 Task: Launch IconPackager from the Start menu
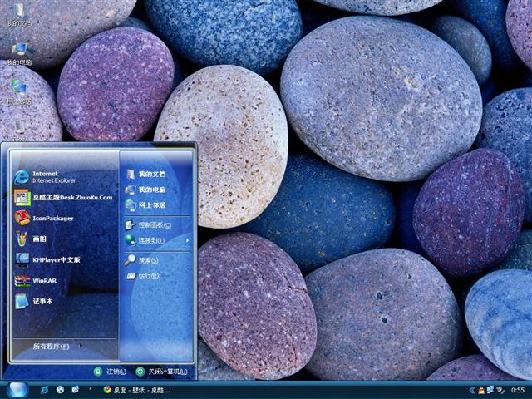click(x=52, y=218)
